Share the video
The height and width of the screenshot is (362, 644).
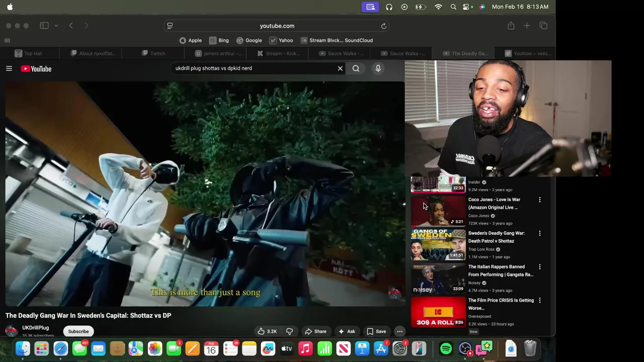315,331
